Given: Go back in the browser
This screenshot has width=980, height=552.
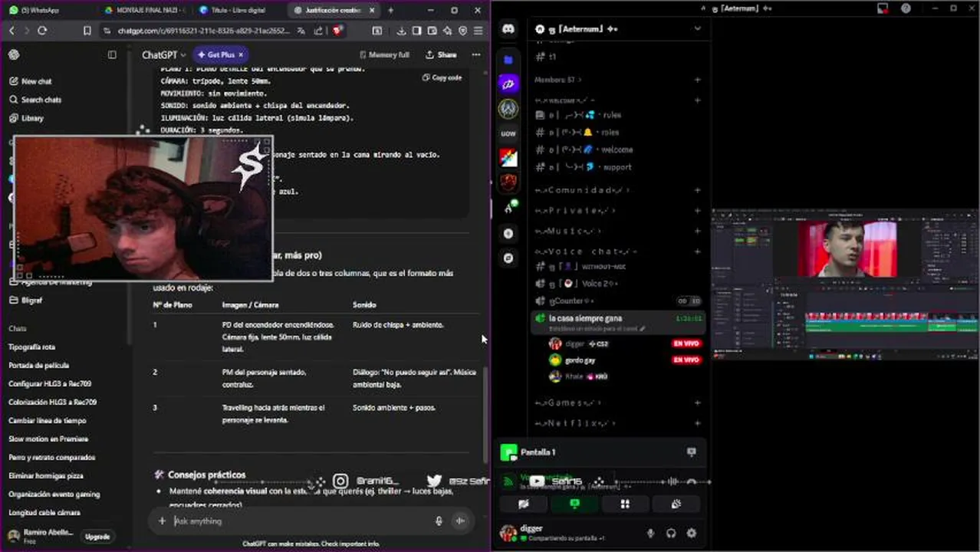Looking at the screenshot, I should click(12, 31).
